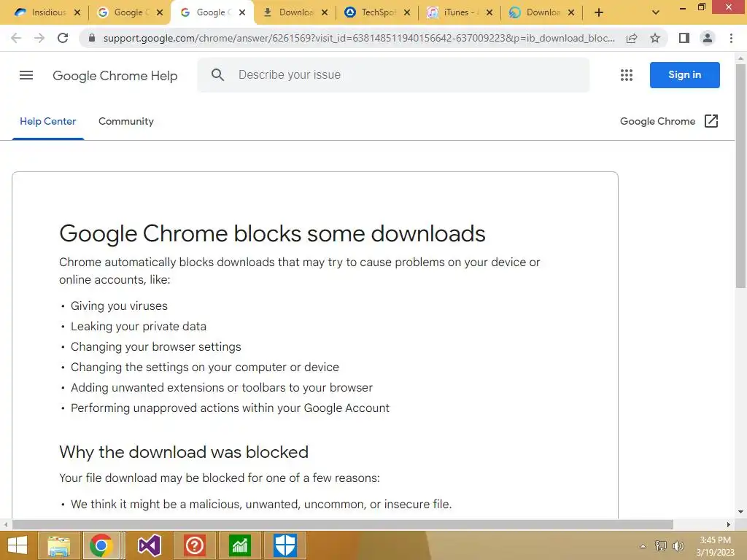The width and height of the screenshot is (747, 560).
Task: Click the lock icon in address bar
Action: tap(92, 38)
